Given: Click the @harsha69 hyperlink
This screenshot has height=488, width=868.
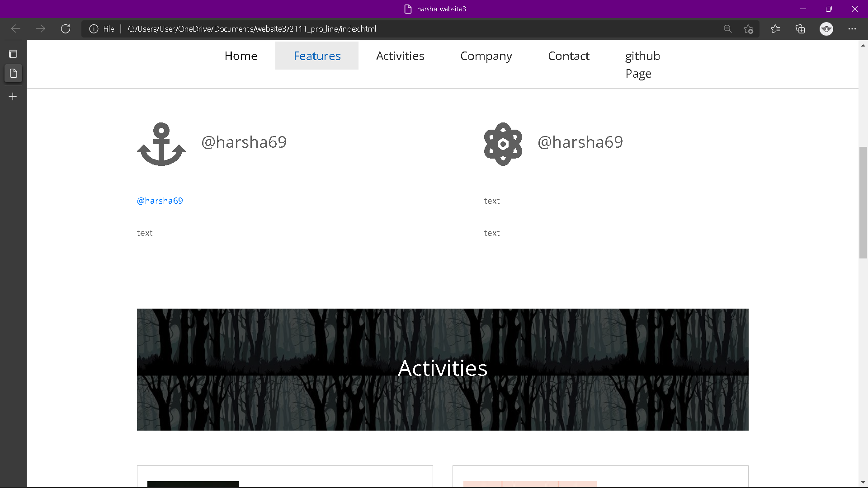Looking at the screenshot, I should tap(160, 200).
